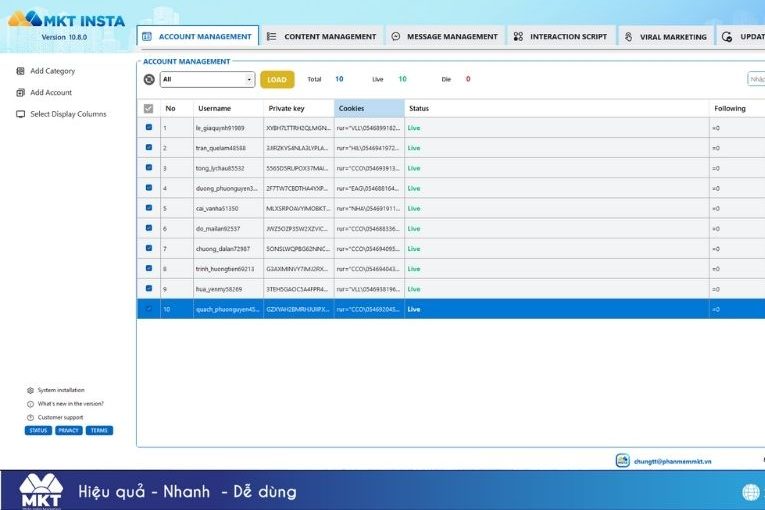Click the private key cell in row 7
Screen dimensions: 765x510
[298, 249]
